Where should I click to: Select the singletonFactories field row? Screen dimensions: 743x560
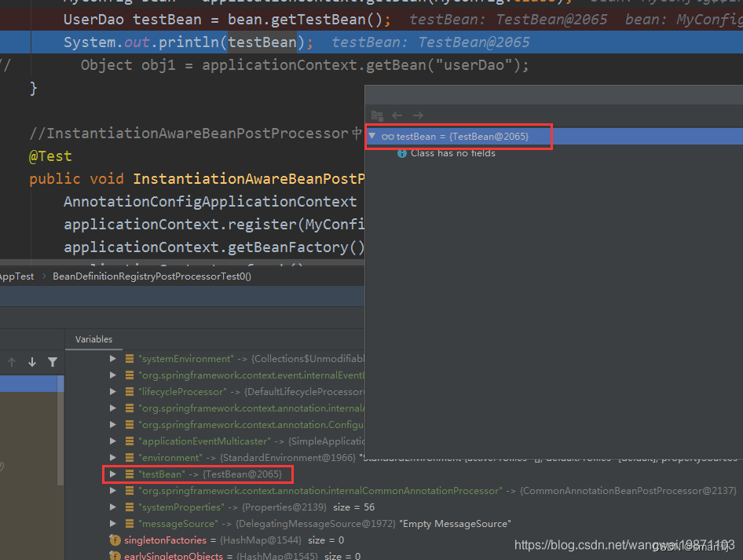(x=227, y=540)
